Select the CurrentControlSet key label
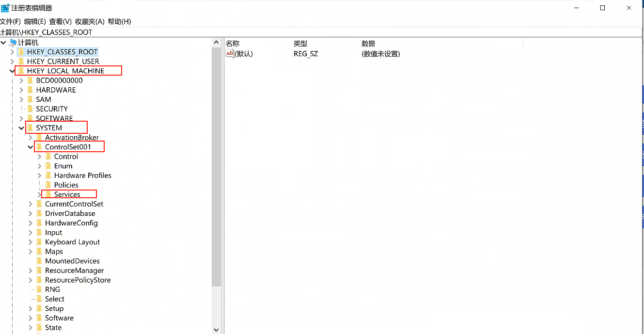Screen dimensions: 644x334 point(74,204)
